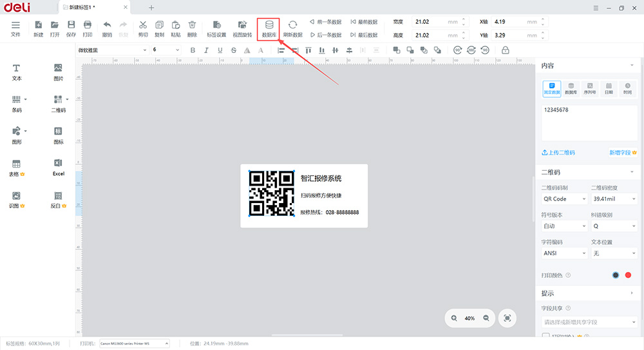Select the 识图 image recognition tool

pos(17,199)
